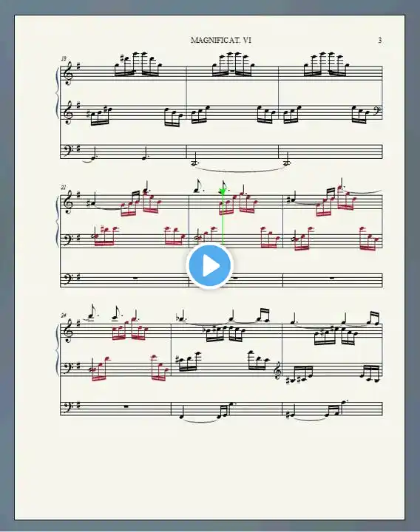Click the small treble clef change in measure 26
Image resolution: width=420 pixels, height=532 pixels.
(277, 372)
